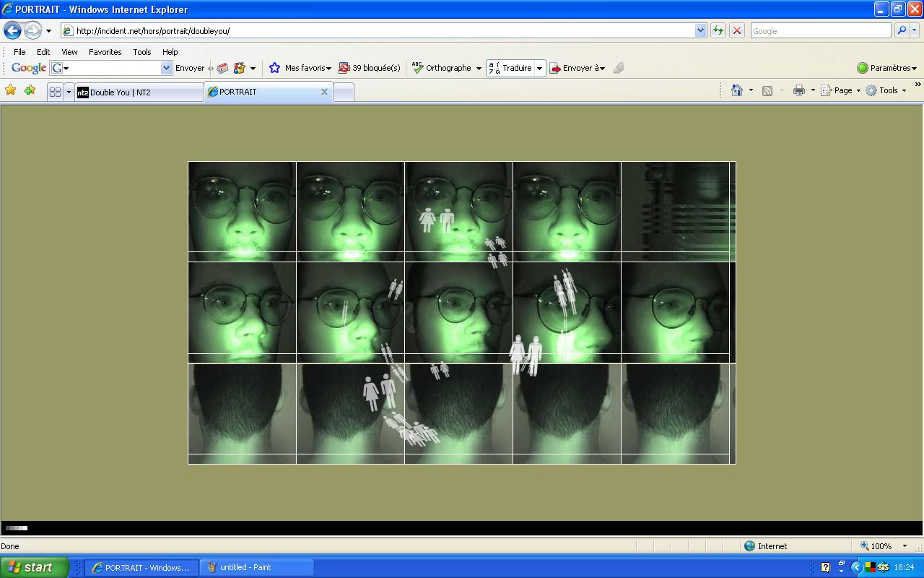Click the magnifier search button
The width and height of the screenshot is (924, 578).
click(901, 31)
